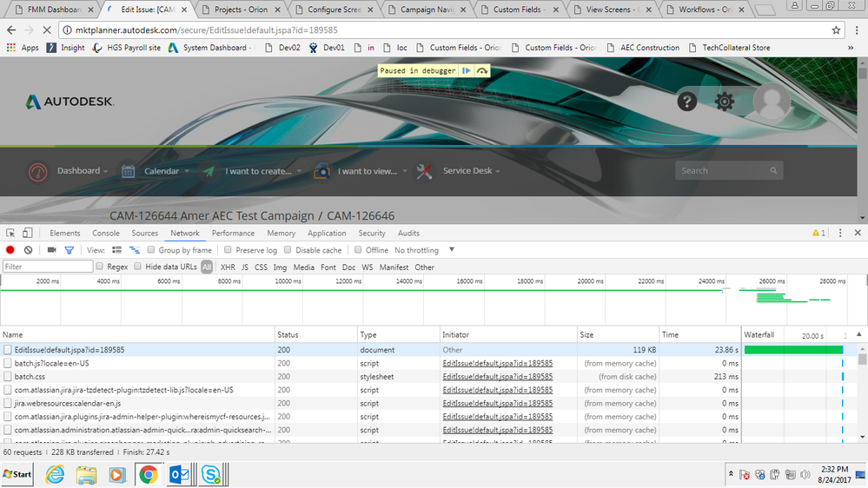Screen dimensions: 868x488
Task: Expand the I want to view menu
Action: (373, 171)
